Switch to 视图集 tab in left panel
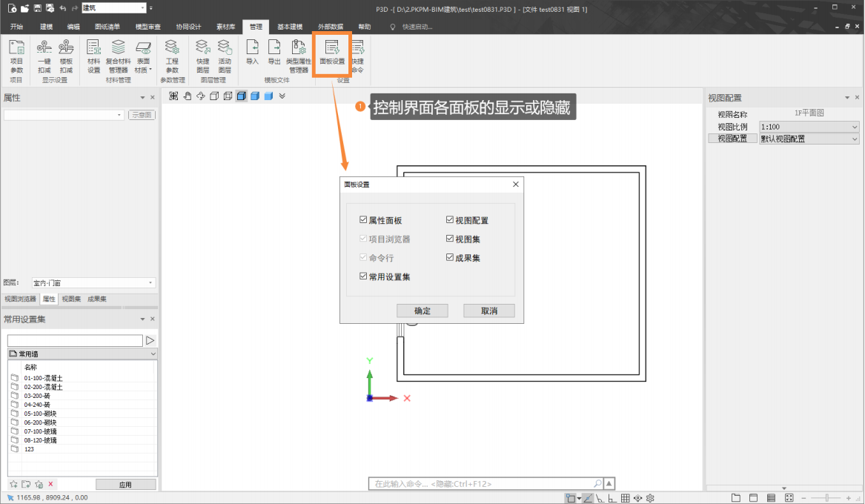865x504 pixels. tap(71, 299)
